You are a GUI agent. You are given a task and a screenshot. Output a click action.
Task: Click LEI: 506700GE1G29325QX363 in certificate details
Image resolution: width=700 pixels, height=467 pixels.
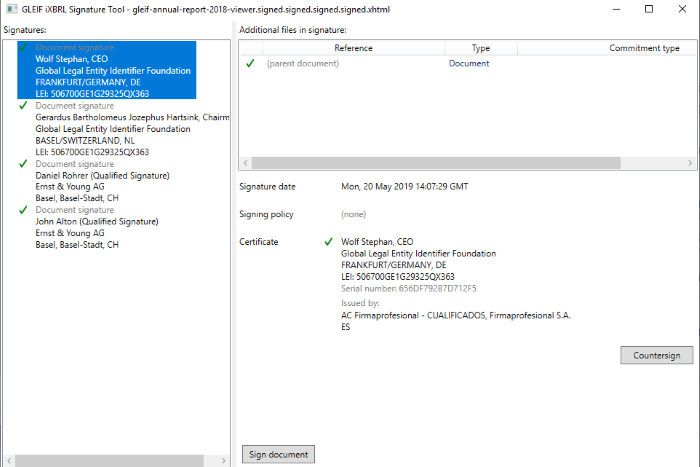point(398,277)
